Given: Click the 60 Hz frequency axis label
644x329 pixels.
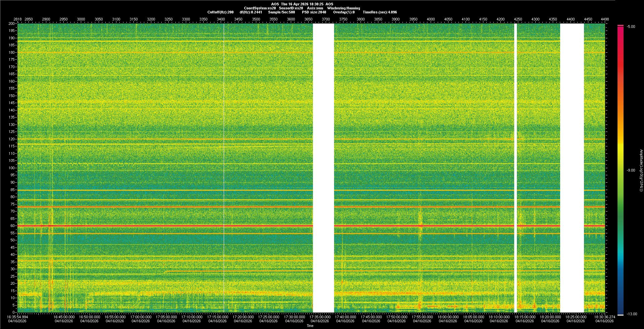Looking at the screenshot, I should tap(12, 226).
